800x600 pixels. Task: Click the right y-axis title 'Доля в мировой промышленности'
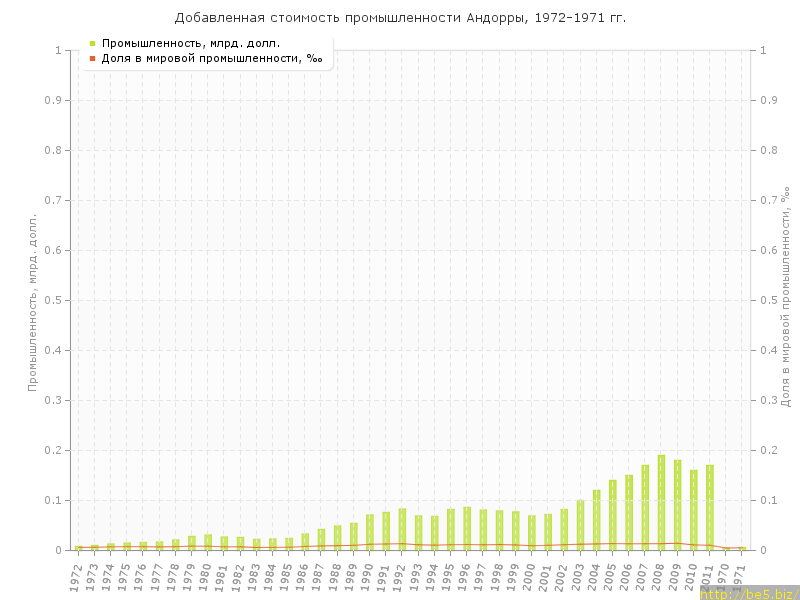[786, 300]
